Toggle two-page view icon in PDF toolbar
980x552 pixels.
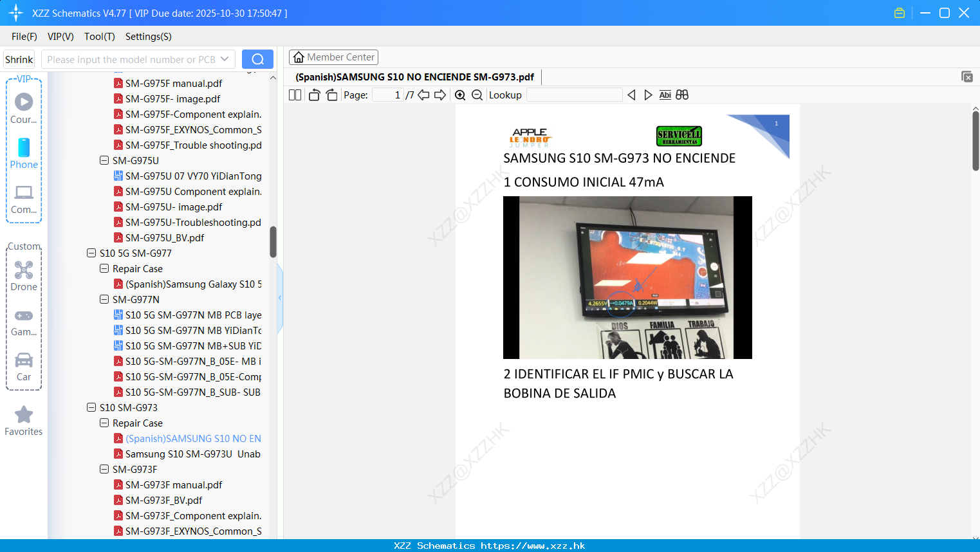(295, 95)
